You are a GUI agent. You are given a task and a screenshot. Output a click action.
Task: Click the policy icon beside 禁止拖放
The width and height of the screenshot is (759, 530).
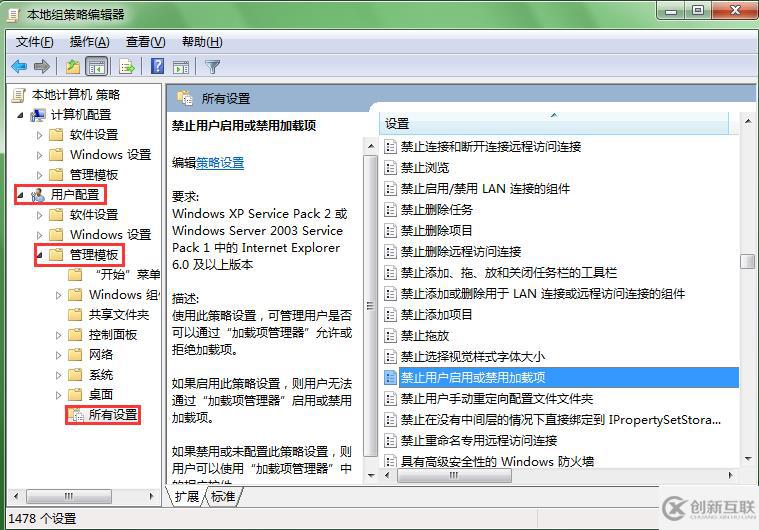pyautogui.click(x=390, y=335)
